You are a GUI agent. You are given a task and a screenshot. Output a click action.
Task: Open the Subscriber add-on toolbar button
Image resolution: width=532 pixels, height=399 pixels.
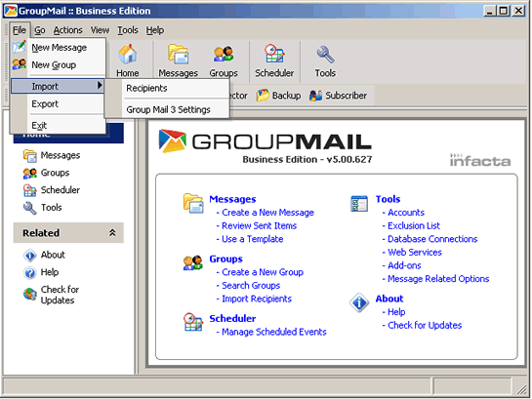(339, 96)
